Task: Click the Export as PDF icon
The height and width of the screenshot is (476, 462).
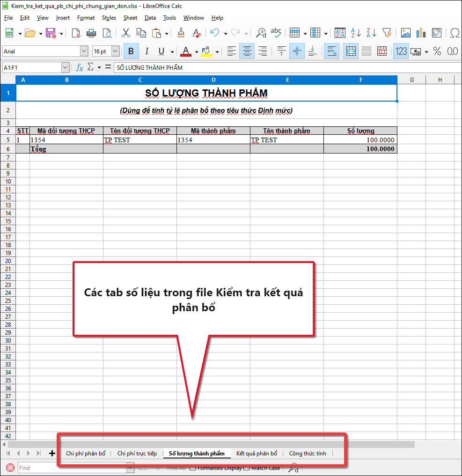Action: click(x=76, y=33)
